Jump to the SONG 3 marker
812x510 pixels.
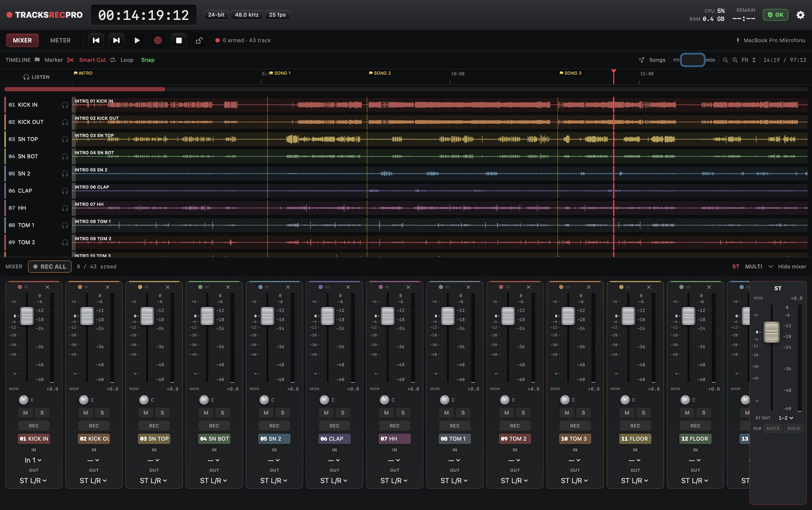pos(570,73)
